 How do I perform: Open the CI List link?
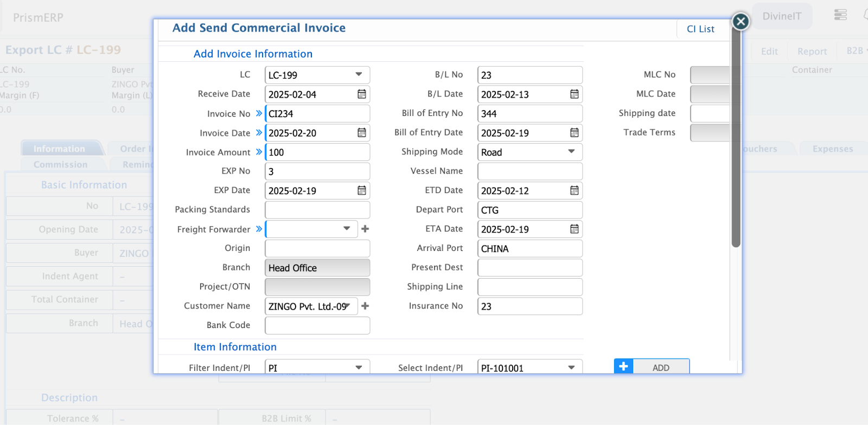click(x=700, y=29)
